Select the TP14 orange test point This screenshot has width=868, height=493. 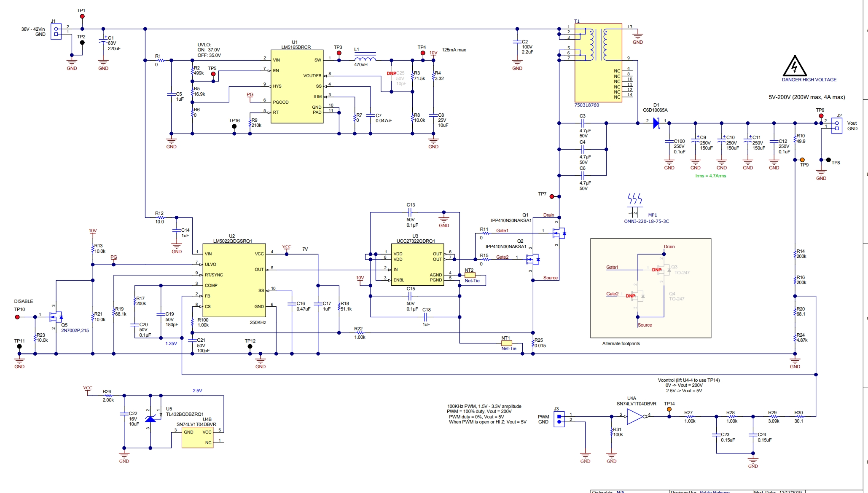(669, 410)
